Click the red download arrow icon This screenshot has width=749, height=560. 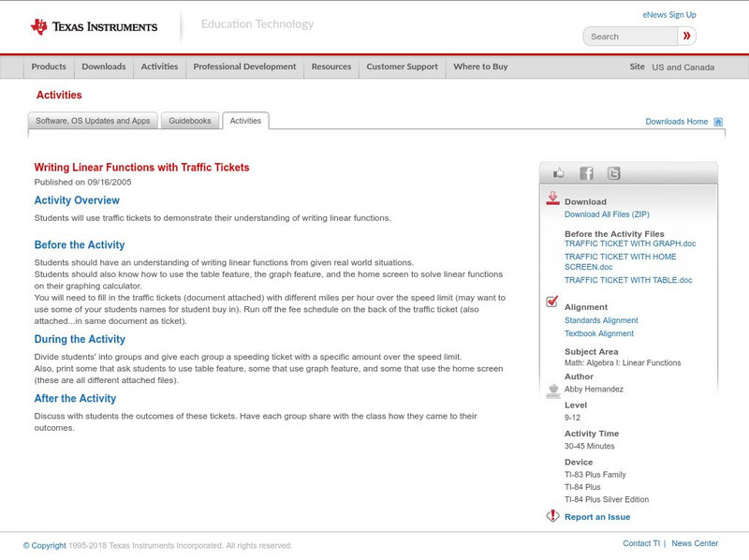(x=552, y=199)
